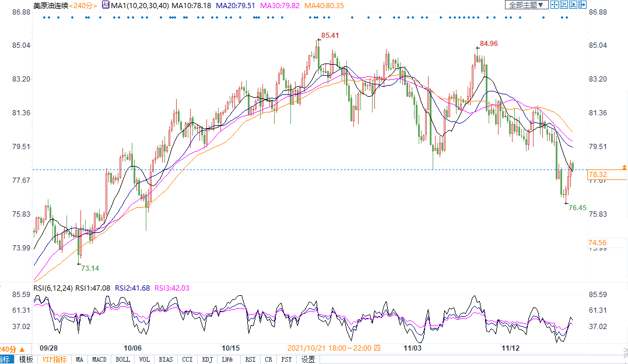Screen dimensions: 628x364
Task: Click the grid layout icon at top right
Action: pos(555,5)
